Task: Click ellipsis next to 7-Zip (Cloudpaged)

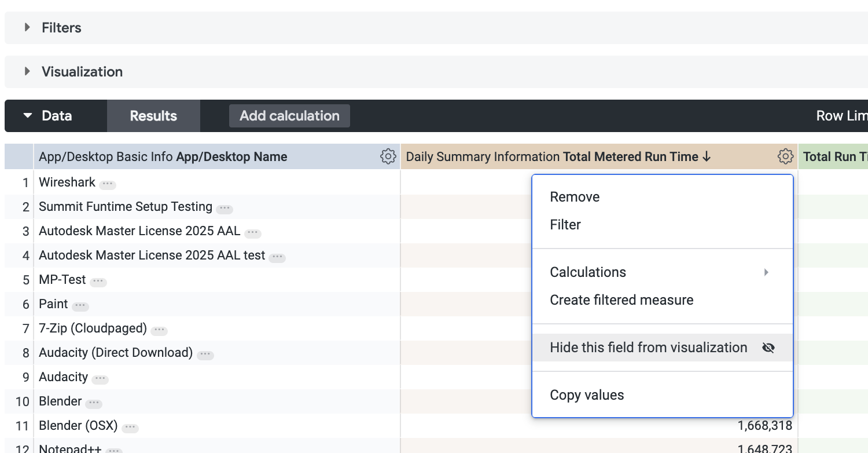Action: pyautogui.click(x=159, y=330)
